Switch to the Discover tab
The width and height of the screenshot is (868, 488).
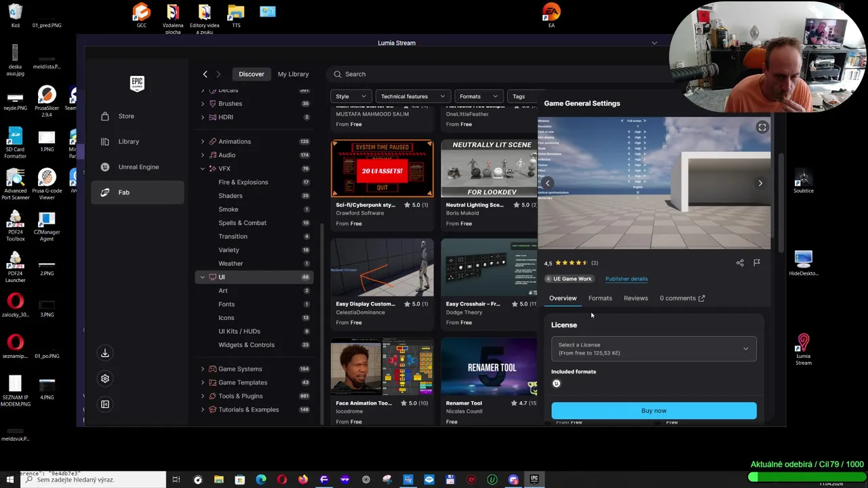click(x=251, y=74)
